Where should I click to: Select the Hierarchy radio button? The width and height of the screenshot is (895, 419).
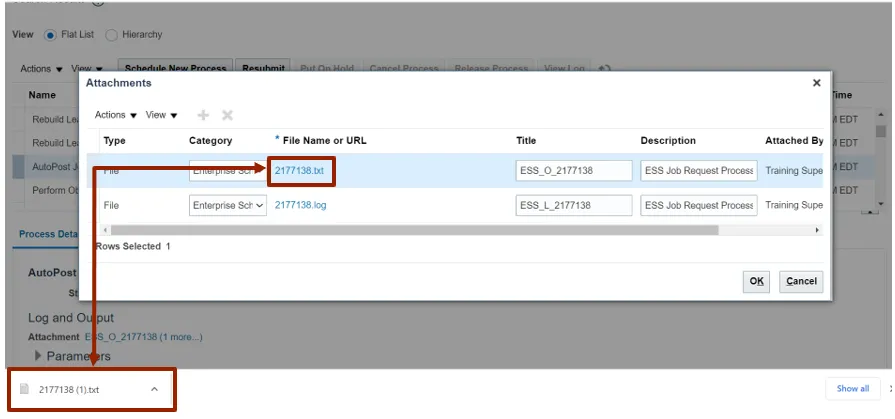[x=112, y=35]
